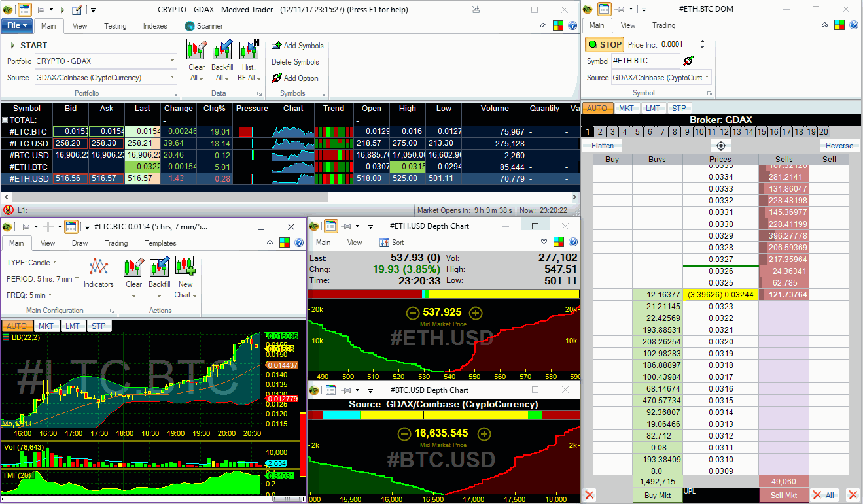
Task: Click Sort icon in ETH.USD Depth Chart
Action: pos(392,242)
